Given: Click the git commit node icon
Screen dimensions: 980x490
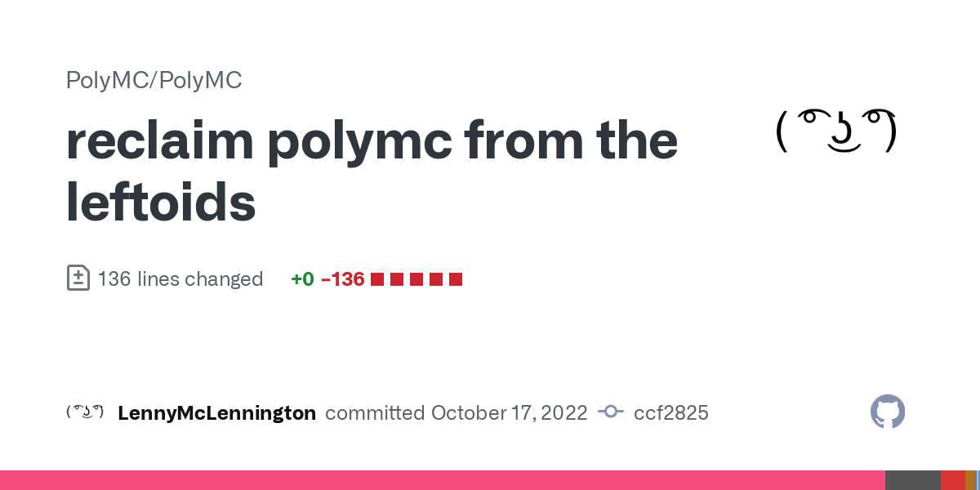Looking at the screenshot, I should point(611,412).
